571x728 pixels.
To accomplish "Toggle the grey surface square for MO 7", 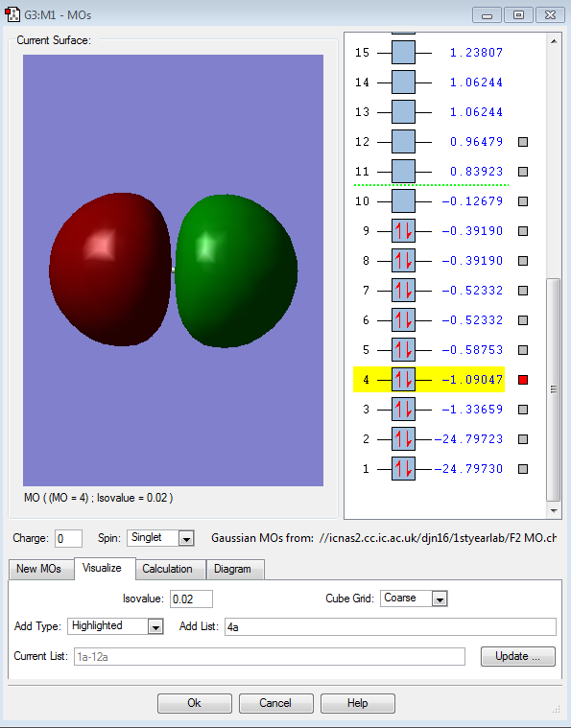I will [523, 291].
